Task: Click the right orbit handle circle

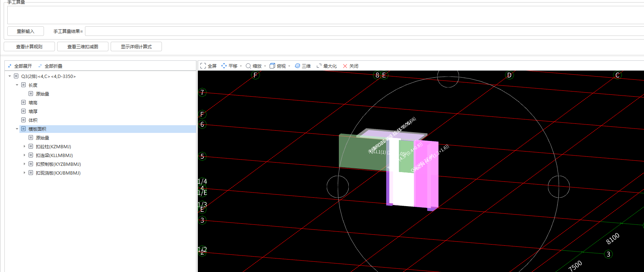Action: [559, 187]
